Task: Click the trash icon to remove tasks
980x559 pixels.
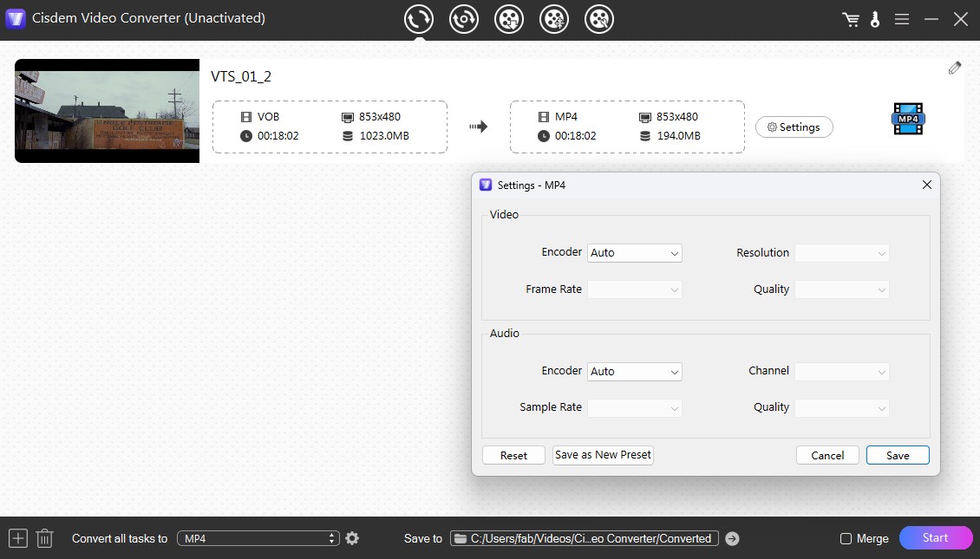Action: click(x=43, y=537)
